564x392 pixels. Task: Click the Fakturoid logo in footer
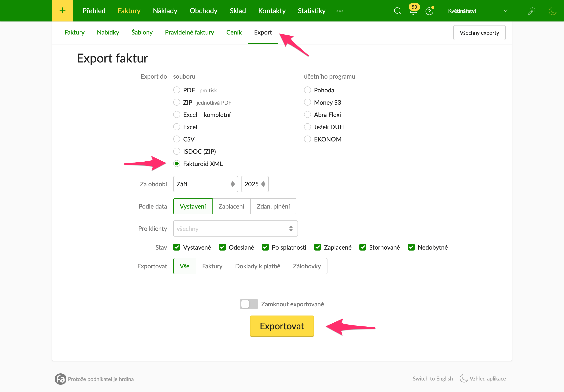pyautogui.click(x=60, y=379)
